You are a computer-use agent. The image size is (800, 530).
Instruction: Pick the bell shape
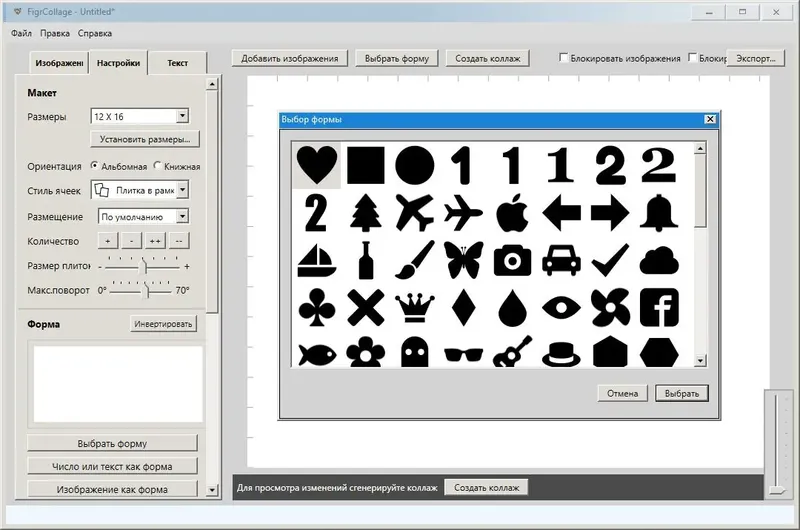coord(659,213)
